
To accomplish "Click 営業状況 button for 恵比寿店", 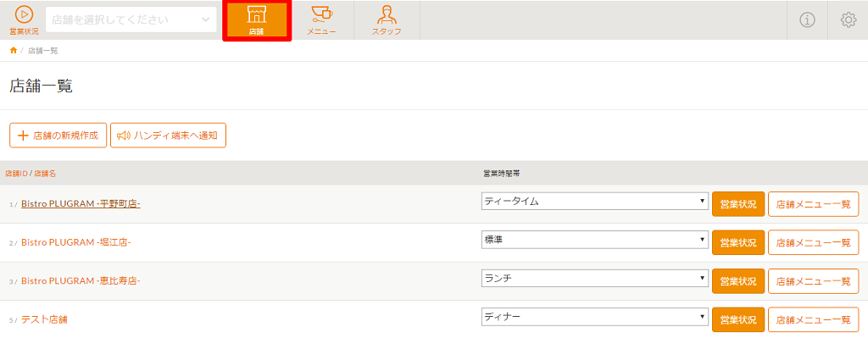I will point(738,281).
